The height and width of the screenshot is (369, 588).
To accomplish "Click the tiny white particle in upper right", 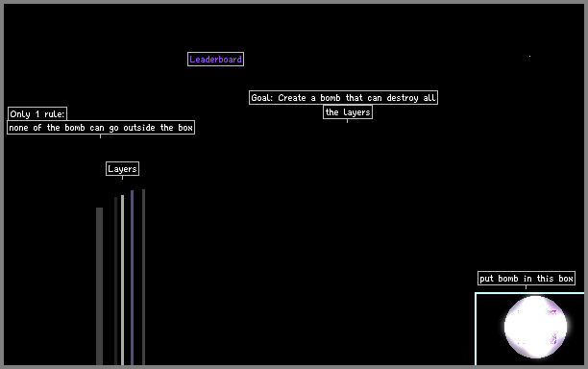I will tap(530, 57).
